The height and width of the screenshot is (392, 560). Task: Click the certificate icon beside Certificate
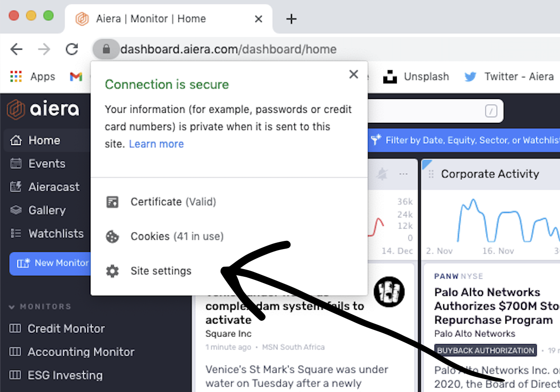click(112, 202)
